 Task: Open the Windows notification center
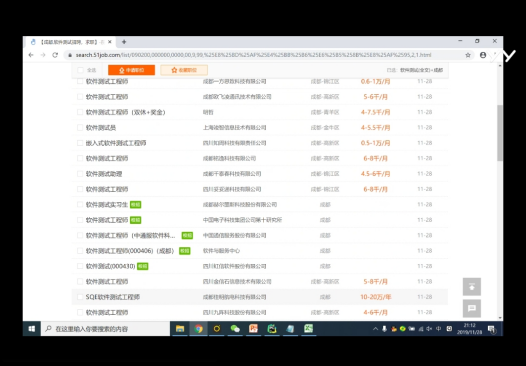tap(491, 329)
